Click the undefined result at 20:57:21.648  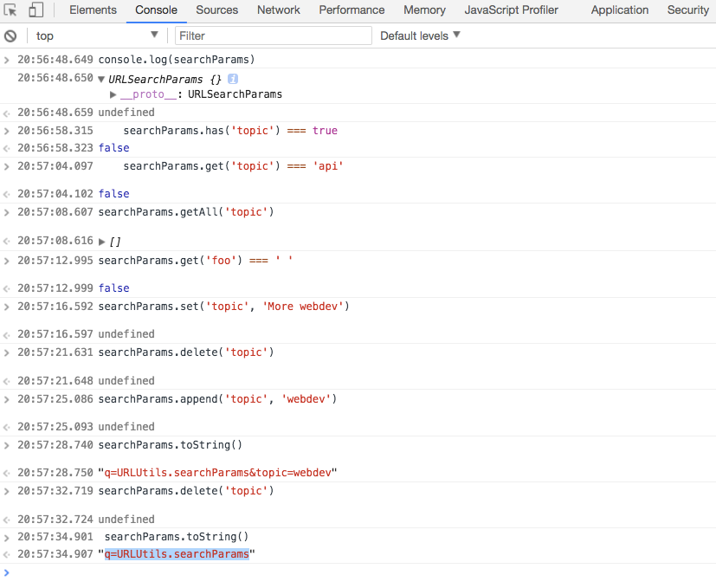[x=126, y=380]
